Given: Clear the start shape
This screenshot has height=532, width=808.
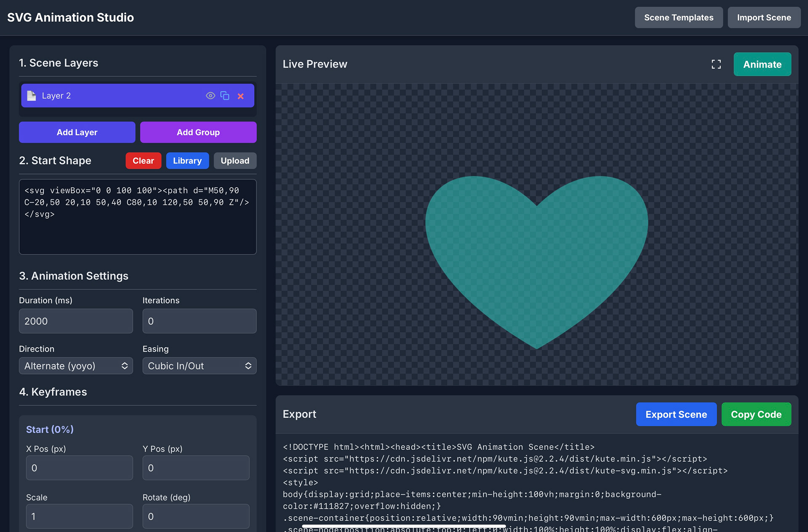Looking at the screenshot, I should [x=143, y=161].
